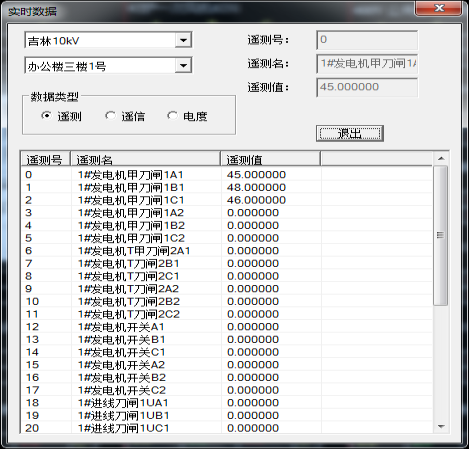Click the 遥测名 text field

367,64
